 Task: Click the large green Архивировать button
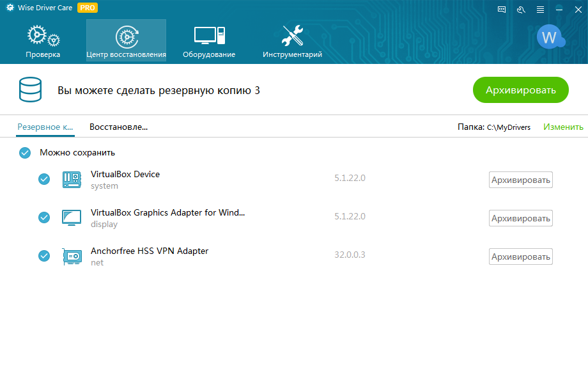(x=520, y=90)
